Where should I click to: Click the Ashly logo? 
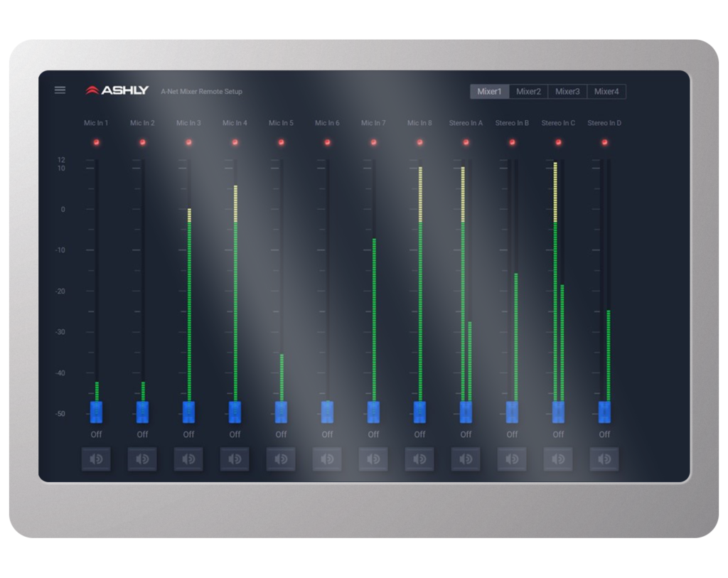click(x=117, y=90)
